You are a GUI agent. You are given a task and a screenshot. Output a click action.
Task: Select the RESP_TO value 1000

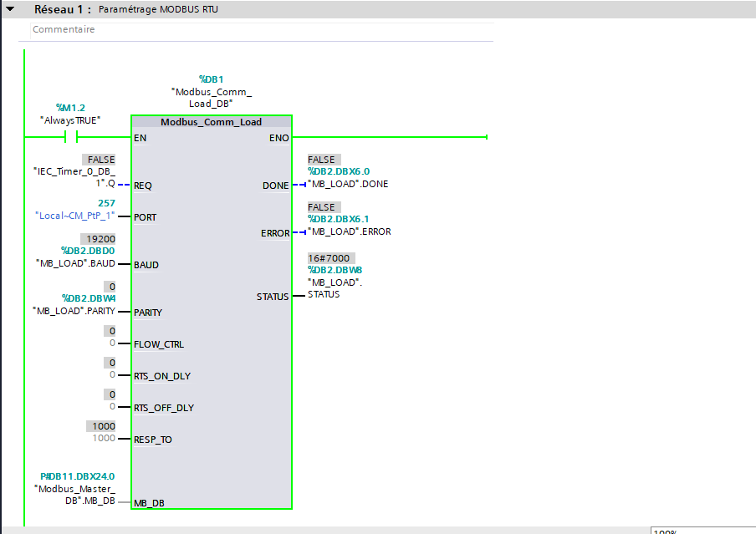104,439
